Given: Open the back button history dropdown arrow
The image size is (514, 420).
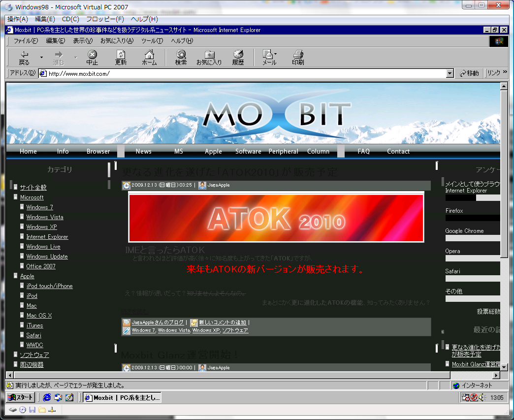Looking at the screenshot, I should pos(41,58).
